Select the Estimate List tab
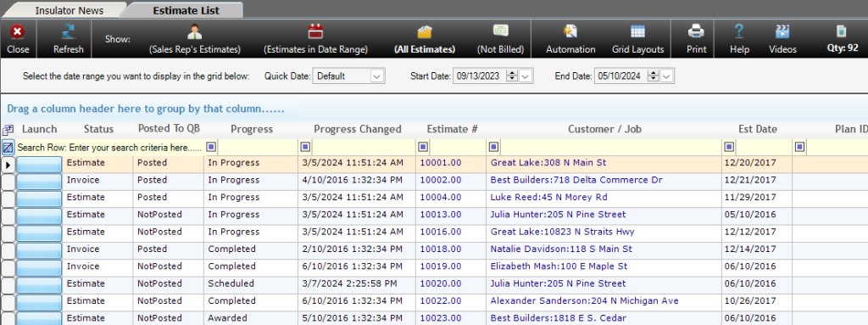 coord(186,10)
